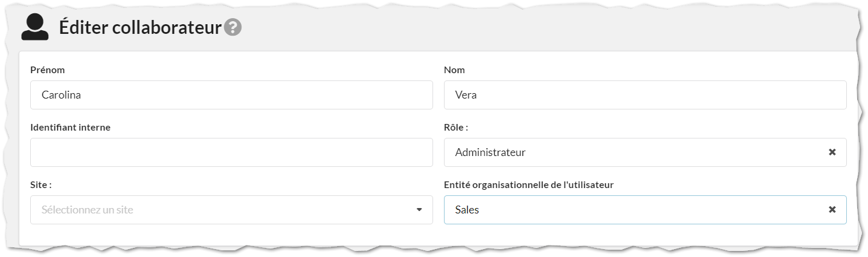Viewport: 868px width, 257px height.
Task: Click the 'Site :' label
Action: tap(40, 185)
